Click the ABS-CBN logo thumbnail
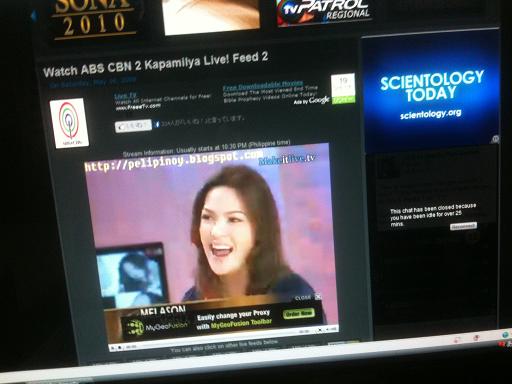The image size is (512, 384). [69, 123]
